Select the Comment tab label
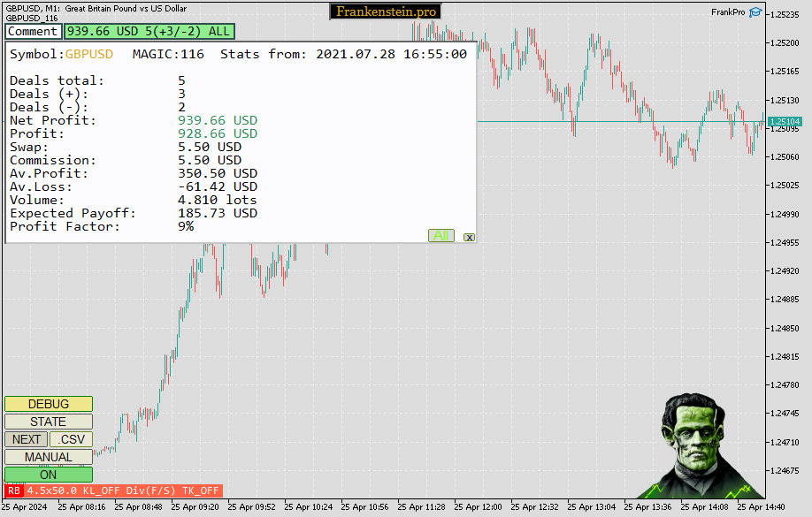The width and height of the screenshot is (812, 517). 33,31
